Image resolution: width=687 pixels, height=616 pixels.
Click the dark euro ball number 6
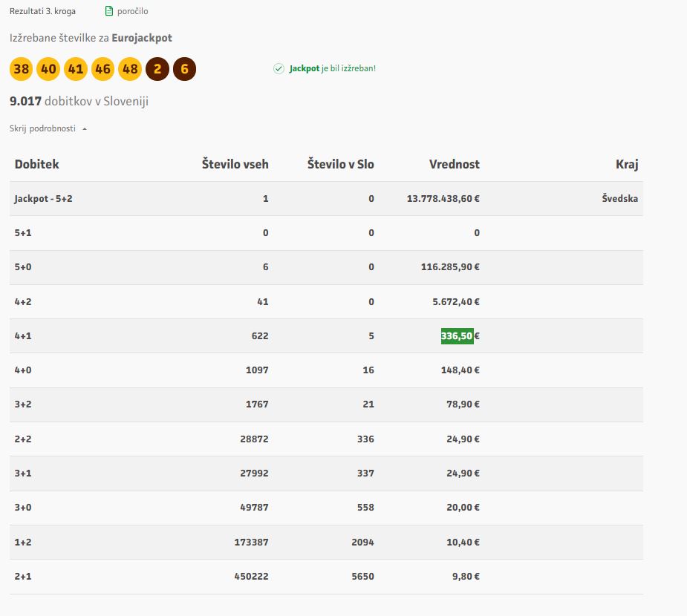click(x=184, y=69)
